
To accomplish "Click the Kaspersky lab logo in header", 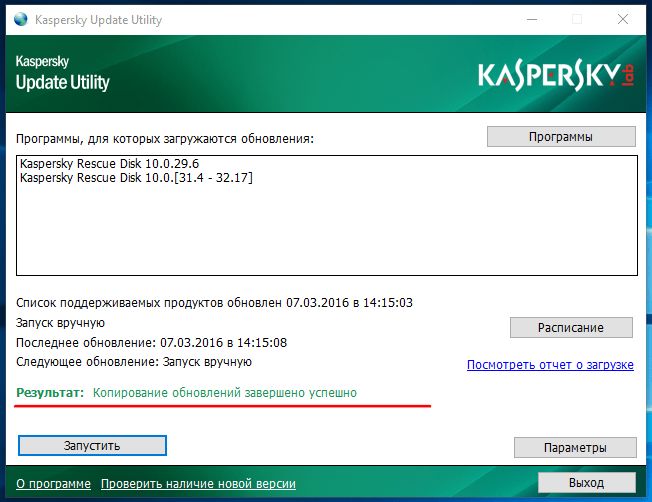I will 556,76.
